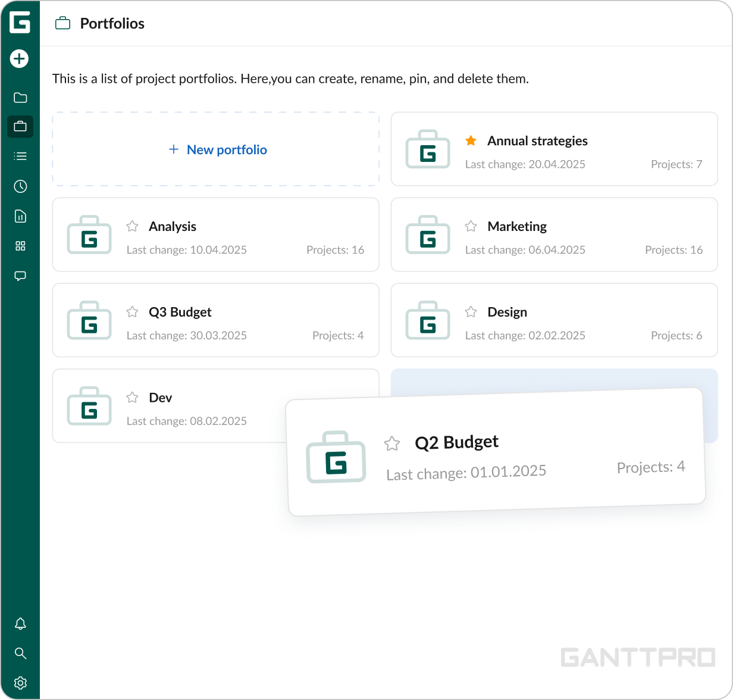The width and height of the screenshot is (733, 700).
Task: Open the chat comments icon in the sidebar
Action: point(20,276)
